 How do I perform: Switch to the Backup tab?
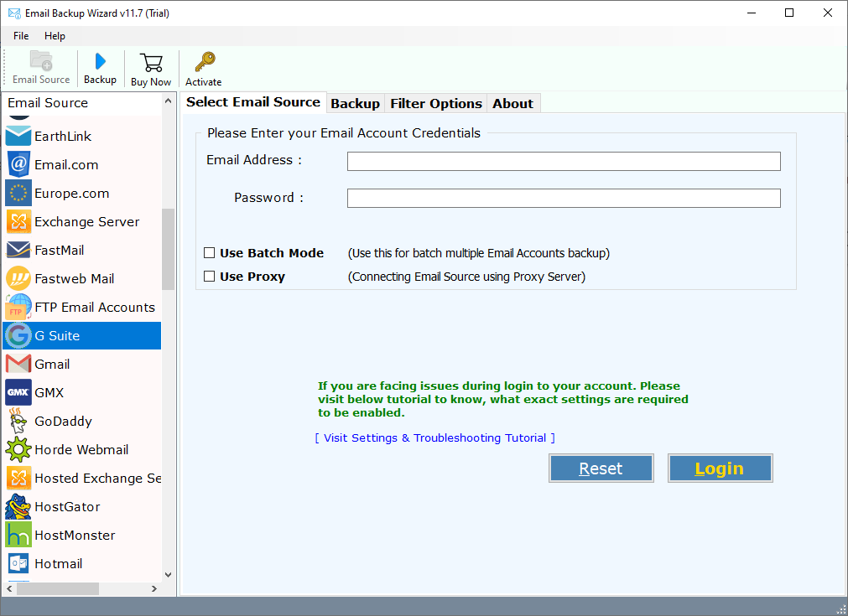coord(356,103)
